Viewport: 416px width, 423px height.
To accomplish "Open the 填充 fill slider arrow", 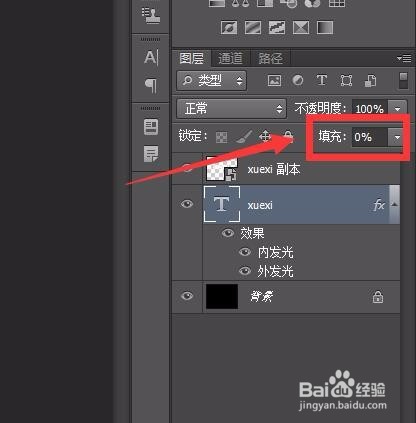I will (397, 137).
